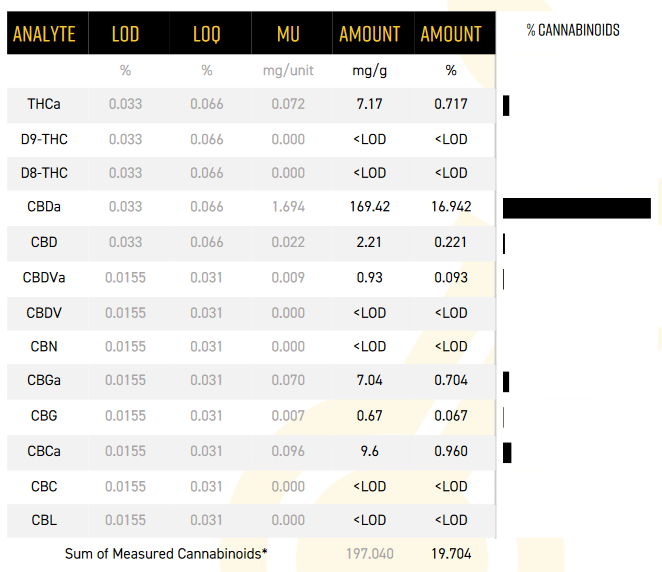Click the mg/g AMOUNT header
Viewport: 662px width, 572px height.
(370, 34)
